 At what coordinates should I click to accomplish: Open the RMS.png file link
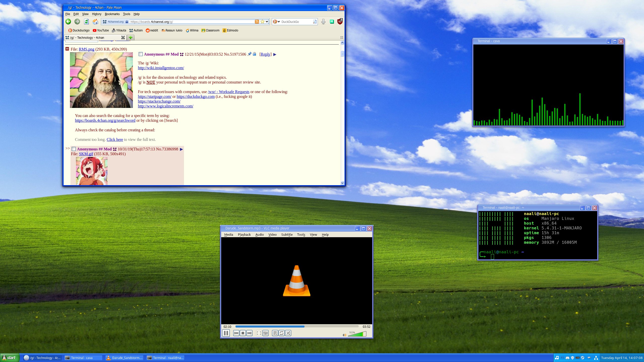[x=86, y=49]
